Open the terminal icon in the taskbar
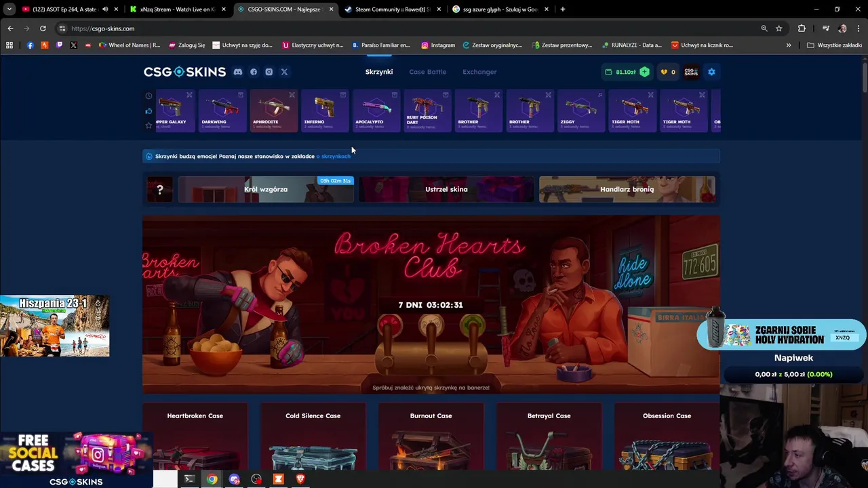Image resolution: width=868 pixels, height=488 pixels. [x=189, y=479]
